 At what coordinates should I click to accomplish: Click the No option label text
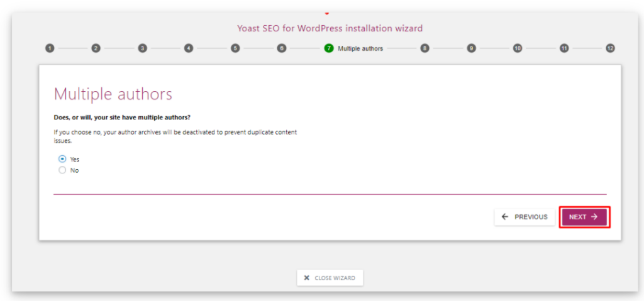click(x=74, y=170)
